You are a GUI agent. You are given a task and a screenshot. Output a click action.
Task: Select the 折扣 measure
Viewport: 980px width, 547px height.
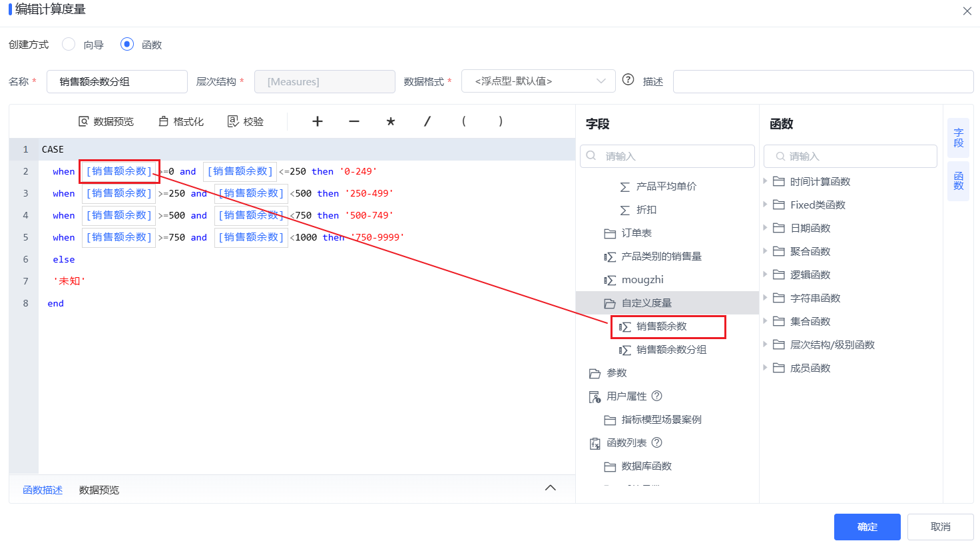pyautogui.click(x=646, y=210)
